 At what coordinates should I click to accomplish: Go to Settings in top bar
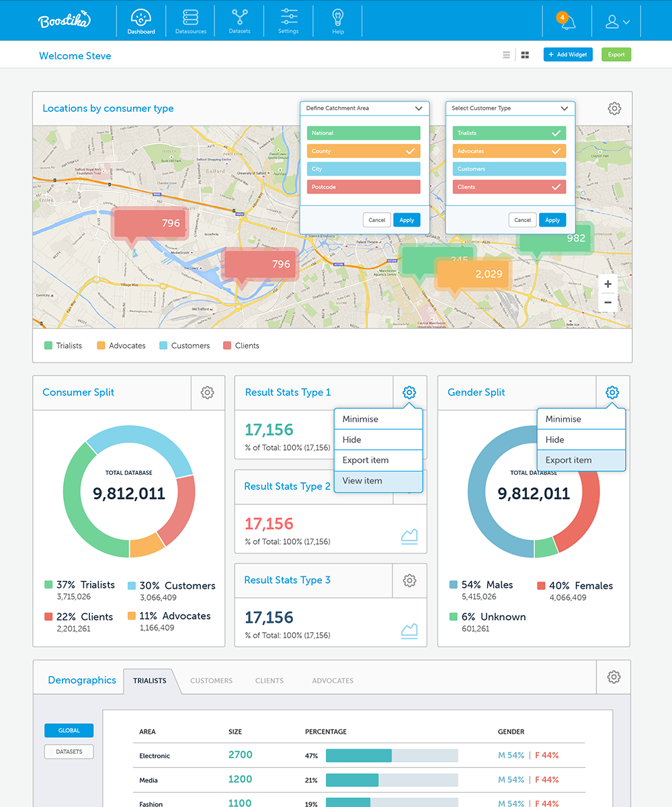(x=288, y=21)
